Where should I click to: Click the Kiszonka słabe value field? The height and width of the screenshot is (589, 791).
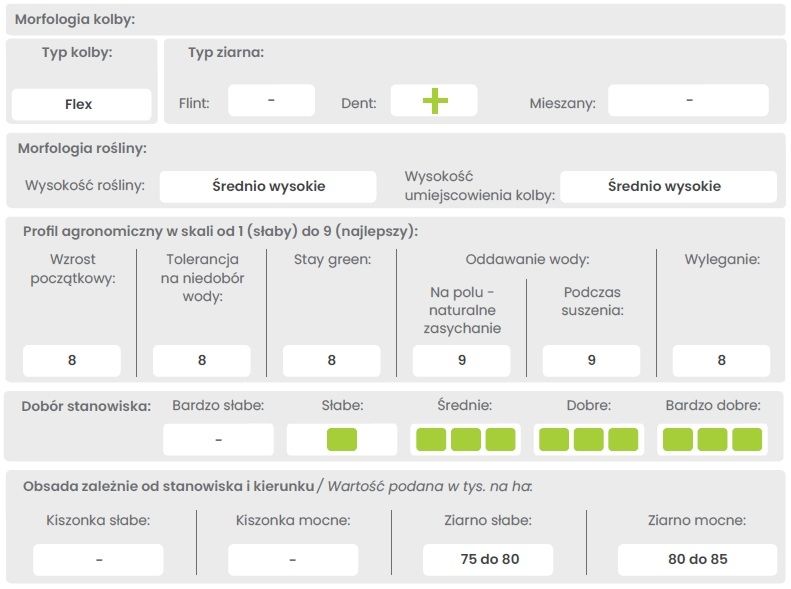(98, 560)
